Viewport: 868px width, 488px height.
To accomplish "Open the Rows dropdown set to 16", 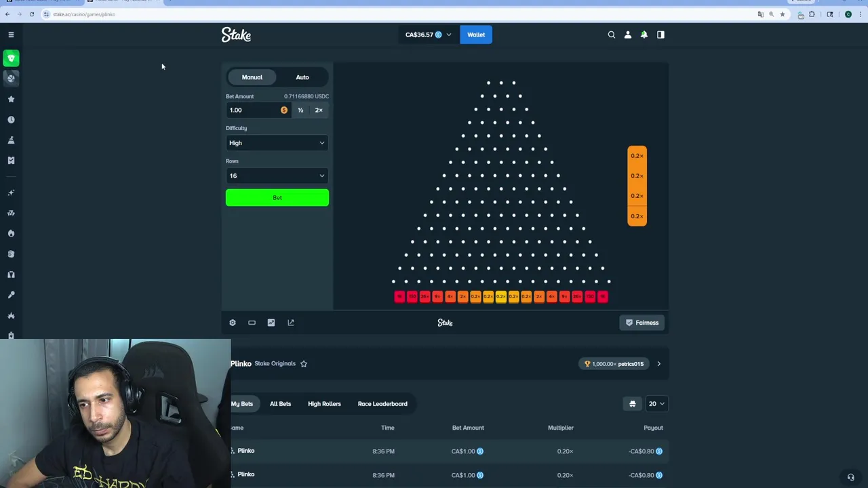I will coord(277,176).
